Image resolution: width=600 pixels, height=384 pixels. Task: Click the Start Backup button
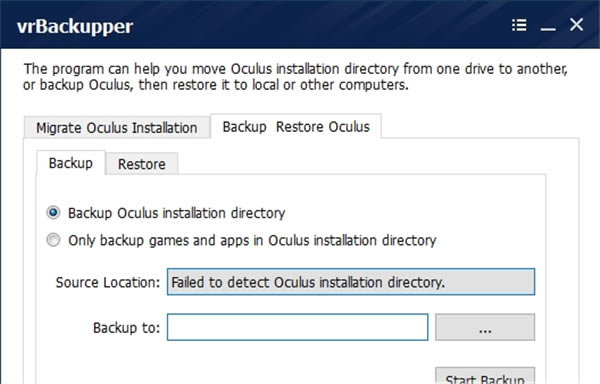(485, 376)
